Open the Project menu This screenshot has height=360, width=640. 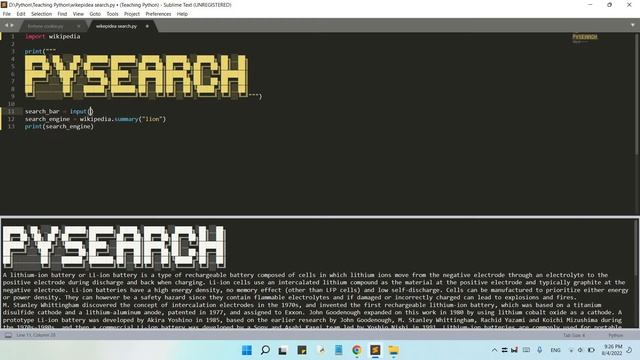click(x=132, y=14)
